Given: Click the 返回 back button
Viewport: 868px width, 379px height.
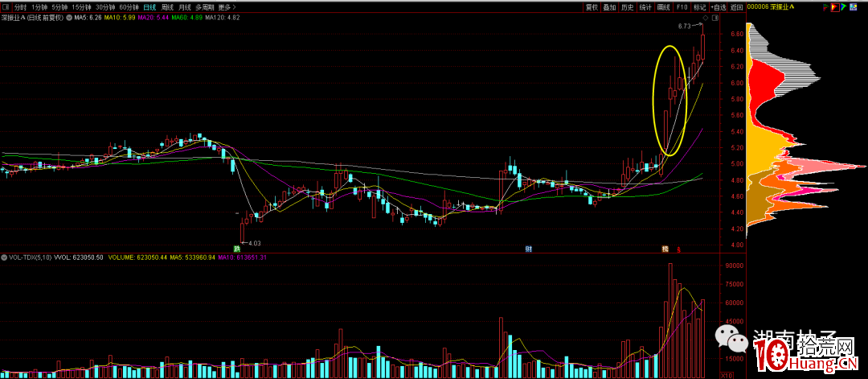Looking at the screenshot, I should pyautogui.click(x=736, y=7).
